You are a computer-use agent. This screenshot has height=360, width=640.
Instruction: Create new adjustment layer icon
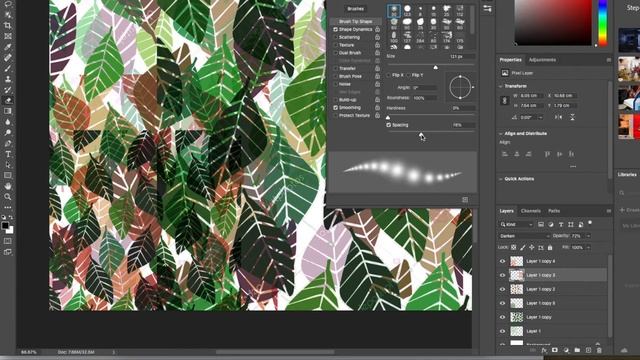coord(566,350)
